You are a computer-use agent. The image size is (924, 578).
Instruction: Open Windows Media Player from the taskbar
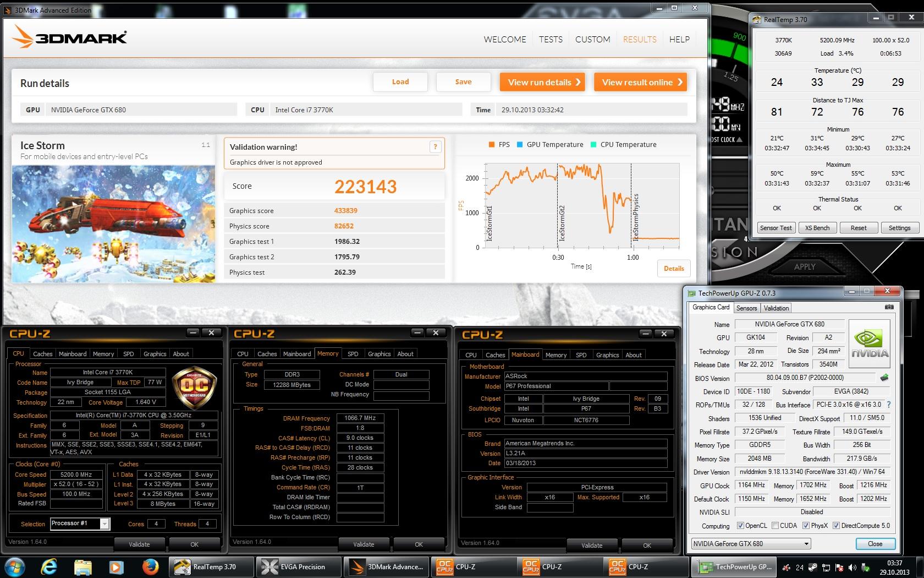click(116, 566)
